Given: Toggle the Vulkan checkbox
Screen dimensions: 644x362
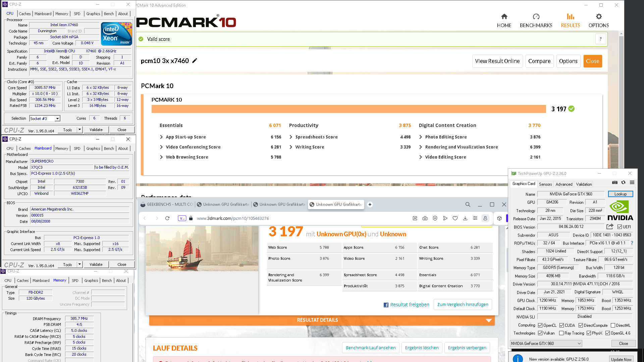Looking at the screenshot, I should tap(540, 333).
